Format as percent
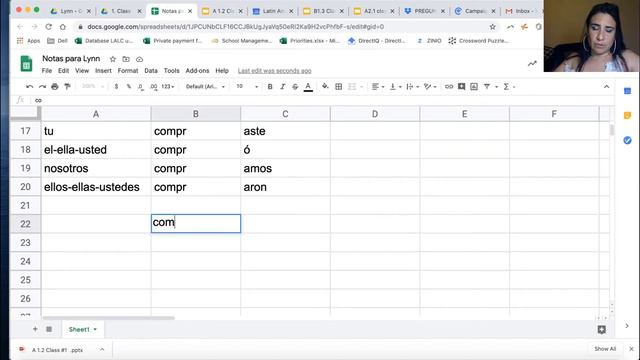 tap(129, 87)
